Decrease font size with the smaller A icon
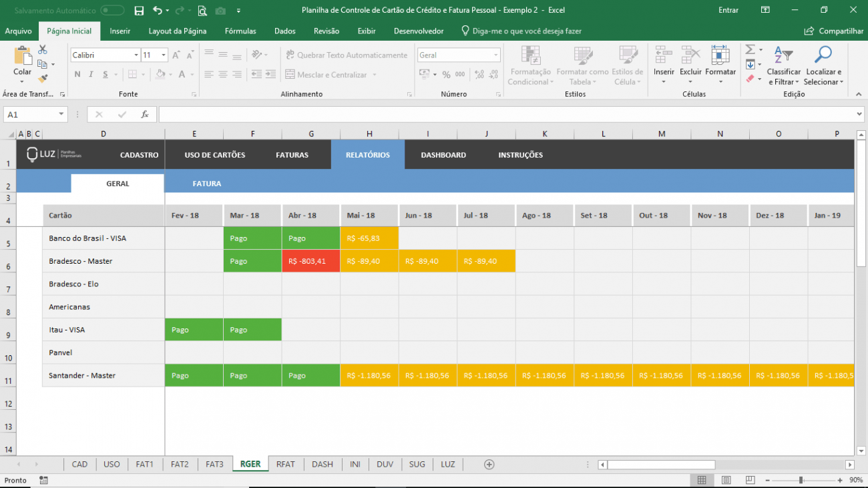 pos(190,55)
